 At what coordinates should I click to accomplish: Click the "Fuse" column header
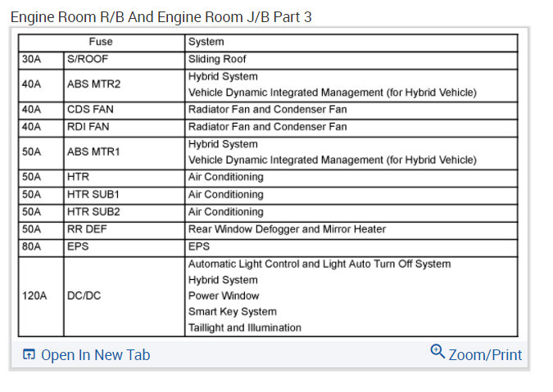101,42
